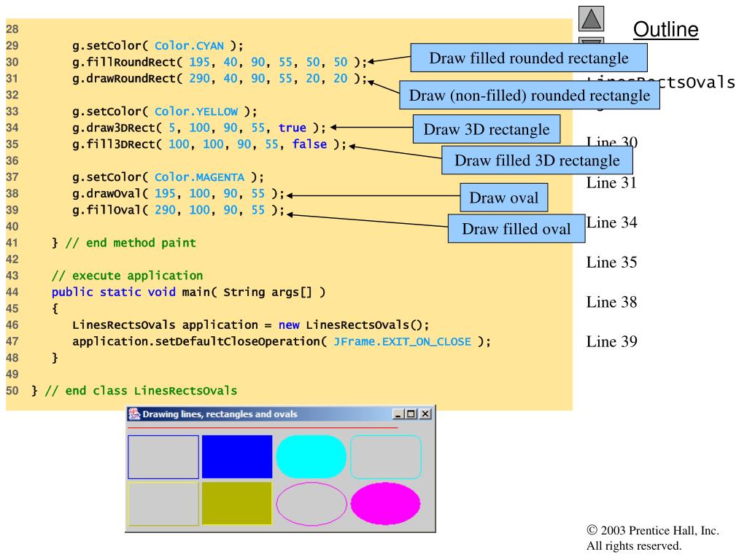
Task: Click "public static void main( String args[] )"
Action: point(189,292)
